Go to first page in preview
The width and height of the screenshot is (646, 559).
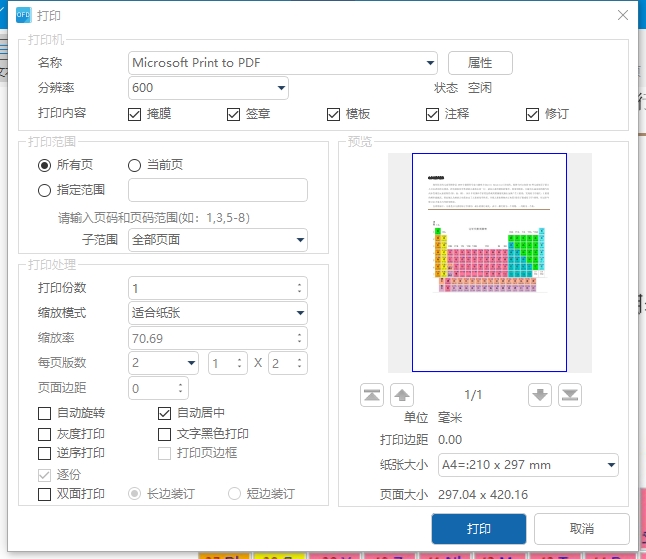372,395
